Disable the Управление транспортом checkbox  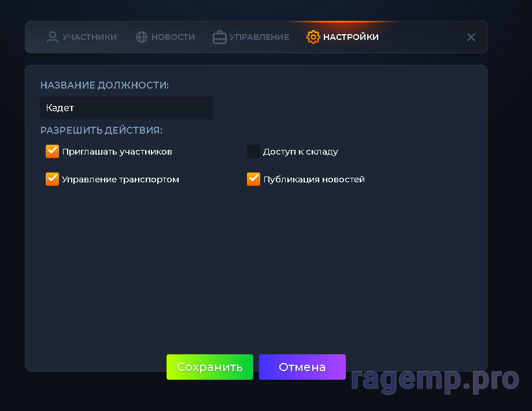coord(52,179)
